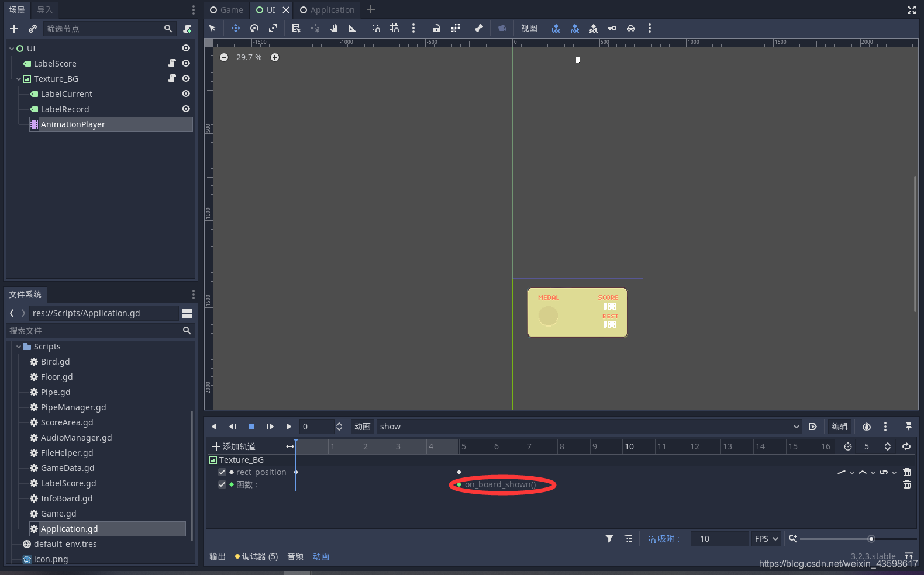Open the 编辑 edit button
This screenshot has width=924, height=575.
click(x=840, y=427)
